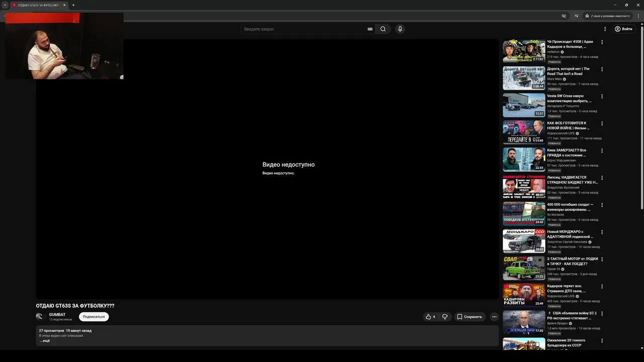644x362 pixels.
Task: Open menu for 'Новый МОНДЖАРО' video
Action: click(x=602, y=232)
